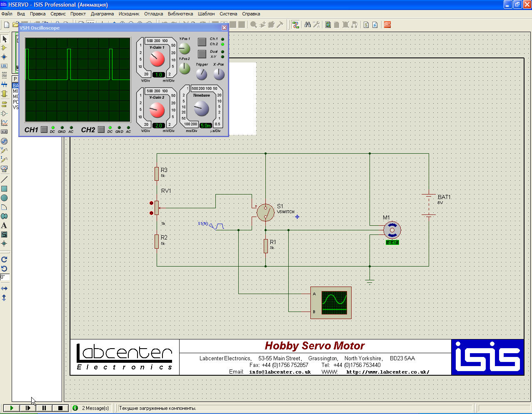Open the 2 Message(s) log
The width and height of the screenshot is (532, 414).
pos(91,408)
